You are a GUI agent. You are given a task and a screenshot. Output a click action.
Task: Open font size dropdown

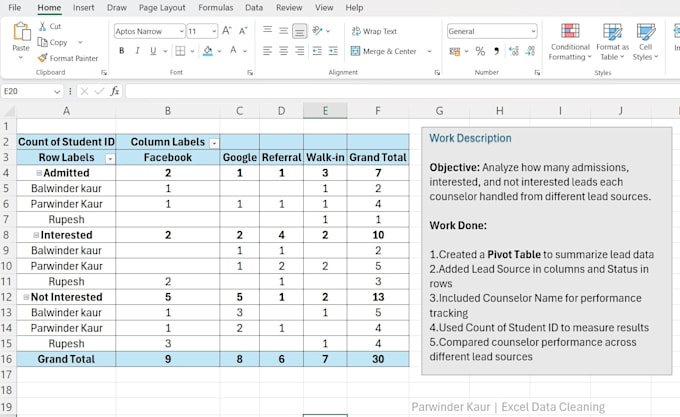click(214, 31)
